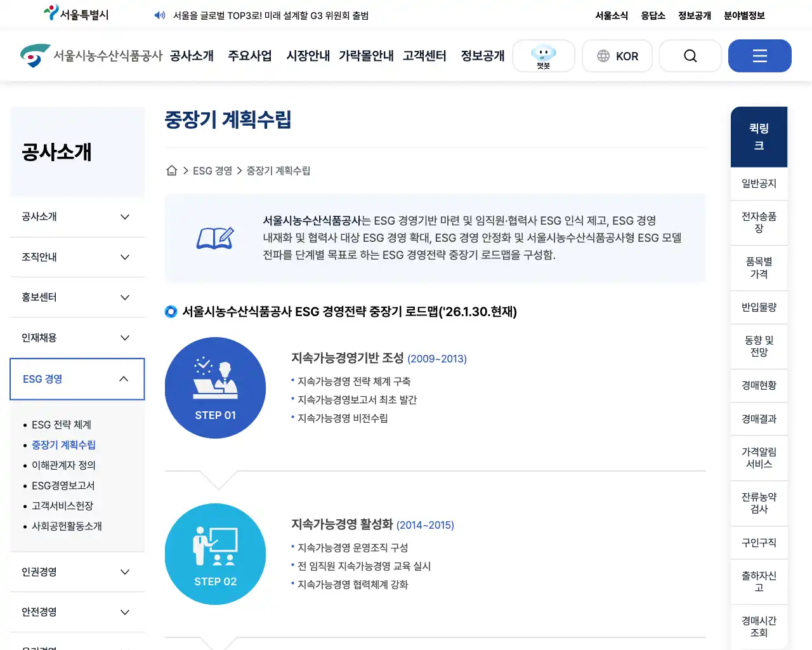The height and width of the screenshot is (650, 812).
Task: Open 시장안내 in main navigation
Action: [308, 56]
